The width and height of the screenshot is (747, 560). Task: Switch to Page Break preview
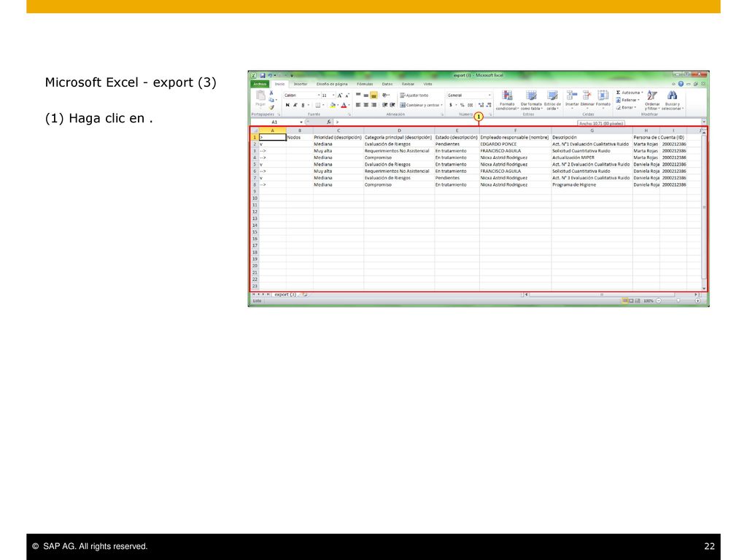(638, 301)
